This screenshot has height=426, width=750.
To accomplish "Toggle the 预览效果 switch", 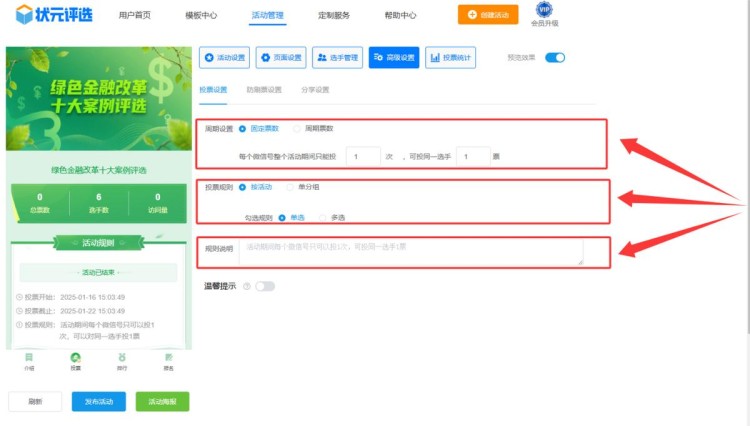I will coord(555,57).
